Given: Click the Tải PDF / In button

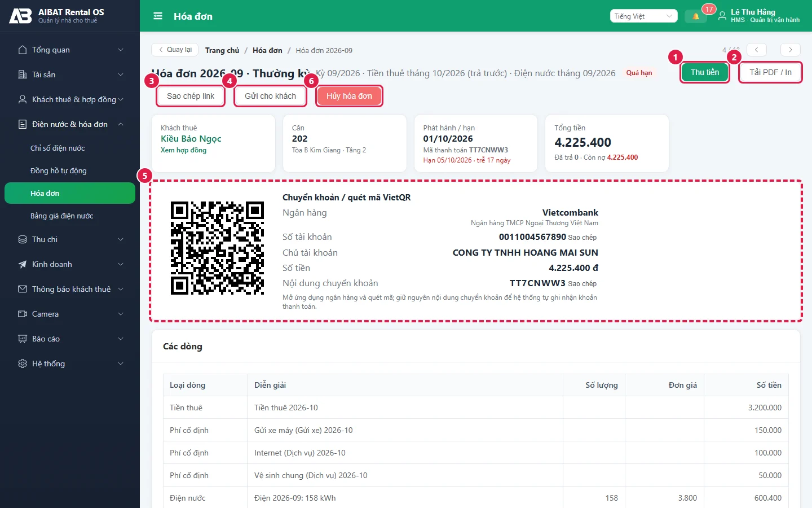Looking at the screenshot, I should click(x=770, y=72).
